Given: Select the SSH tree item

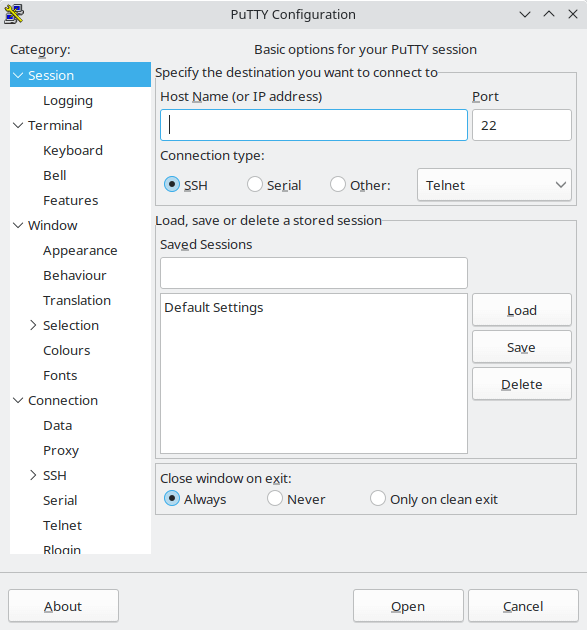Looking at the screenshot, I should point(55,475).
